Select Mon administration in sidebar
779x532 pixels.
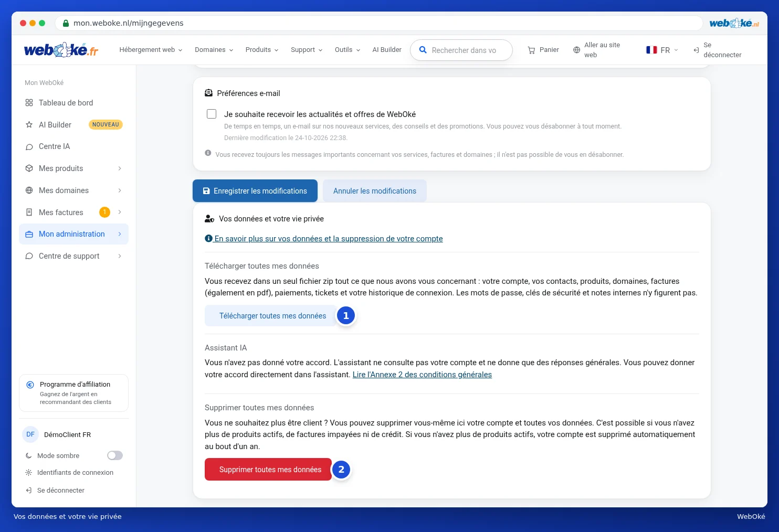click(x=73, y=234)
